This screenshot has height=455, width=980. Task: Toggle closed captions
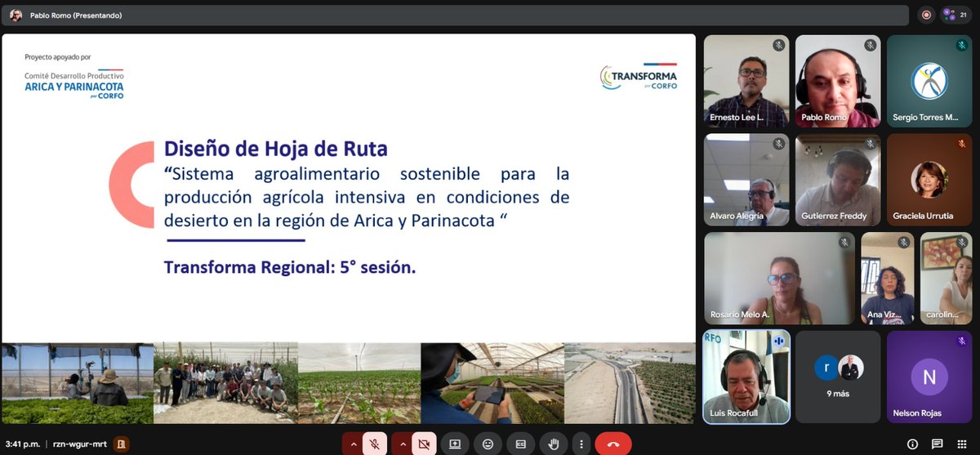[x=520, y=444]
